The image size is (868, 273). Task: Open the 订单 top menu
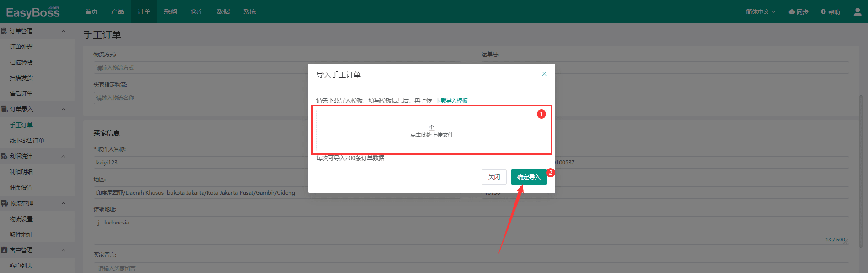144,11
